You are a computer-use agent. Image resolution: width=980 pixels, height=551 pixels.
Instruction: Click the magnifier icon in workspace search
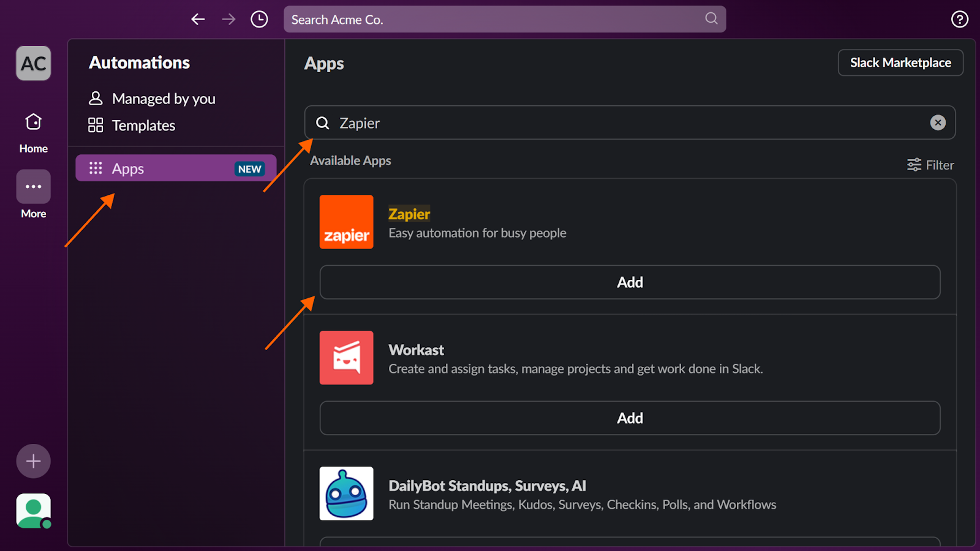pos(711,18)
